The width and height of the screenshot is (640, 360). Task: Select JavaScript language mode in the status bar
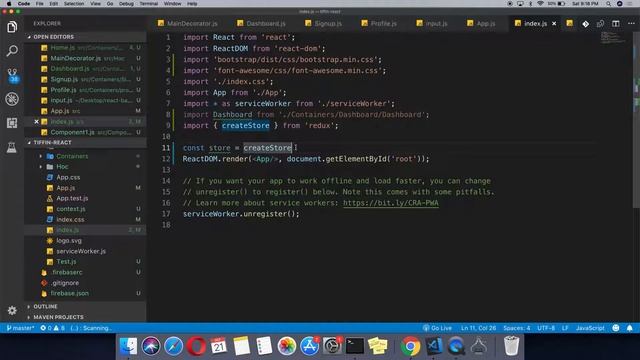pyautogui.click(x=590, y=328)
